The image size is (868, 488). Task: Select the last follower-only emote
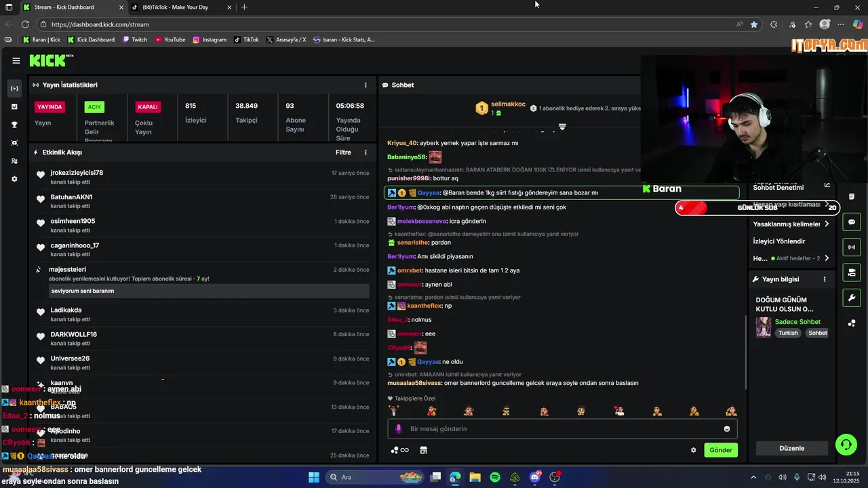731,411
